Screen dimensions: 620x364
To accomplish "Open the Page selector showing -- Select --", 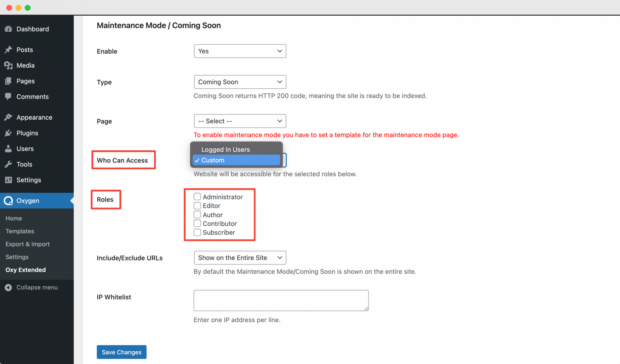I will pos(240,121).
